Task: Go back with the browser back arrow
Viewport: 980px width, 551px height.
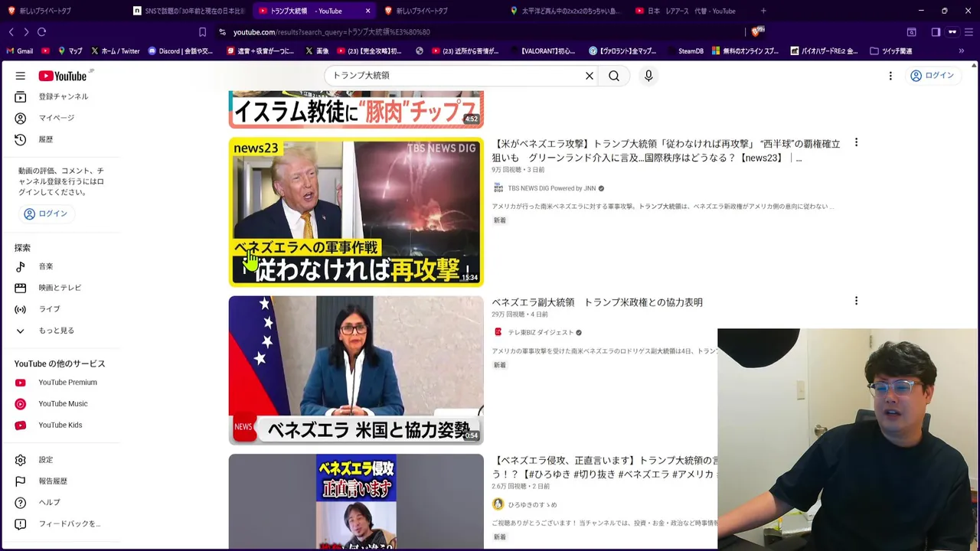Action: (11, 32)
